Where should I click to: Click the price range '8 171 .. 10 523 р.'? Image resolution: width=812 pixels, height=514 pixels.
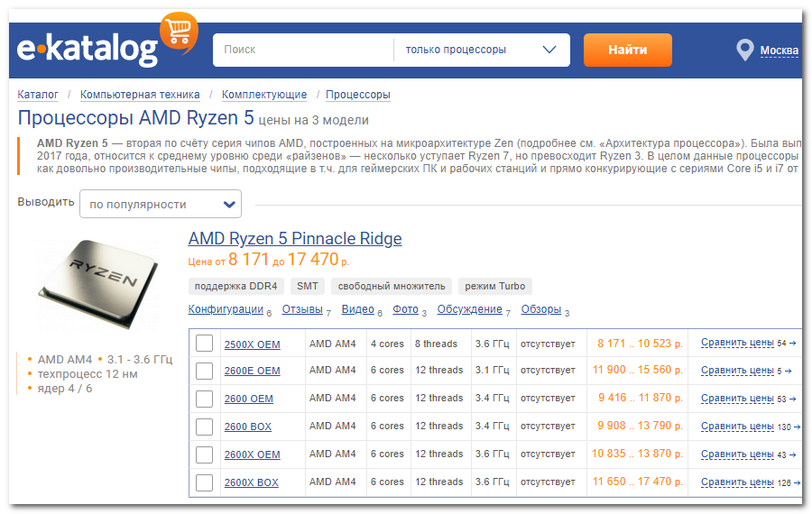click(640, 344)
